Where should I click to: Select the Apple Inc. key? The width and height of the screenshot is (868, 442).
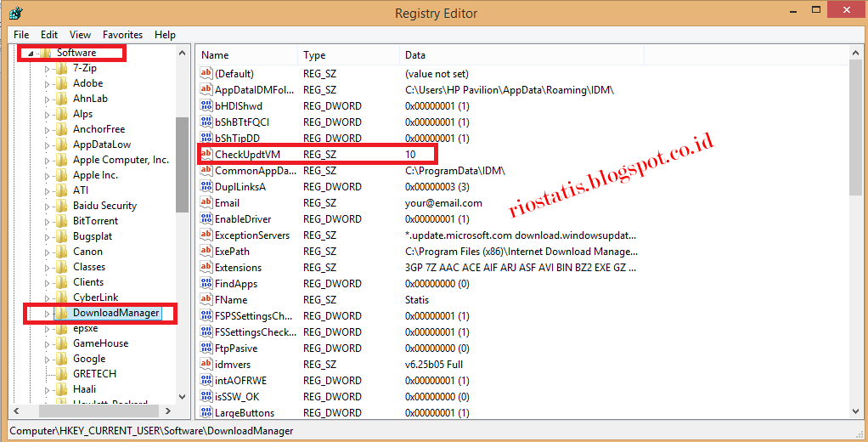coord(95,175)
